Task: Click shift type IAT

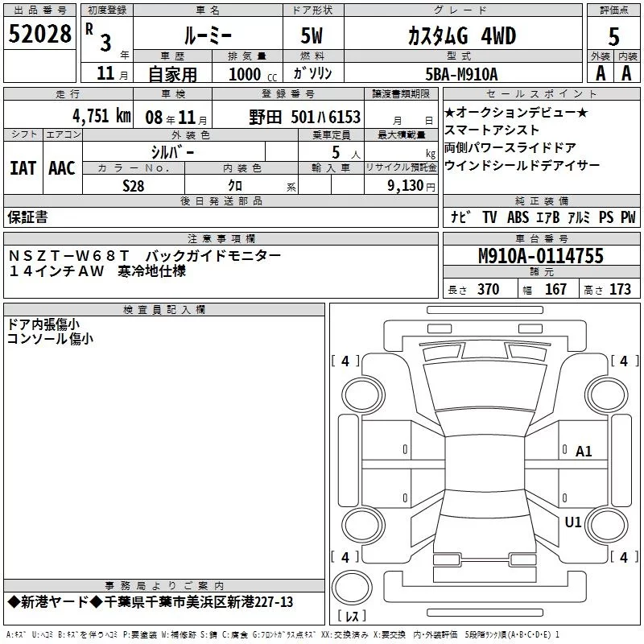Action: [x=23, y=168]
